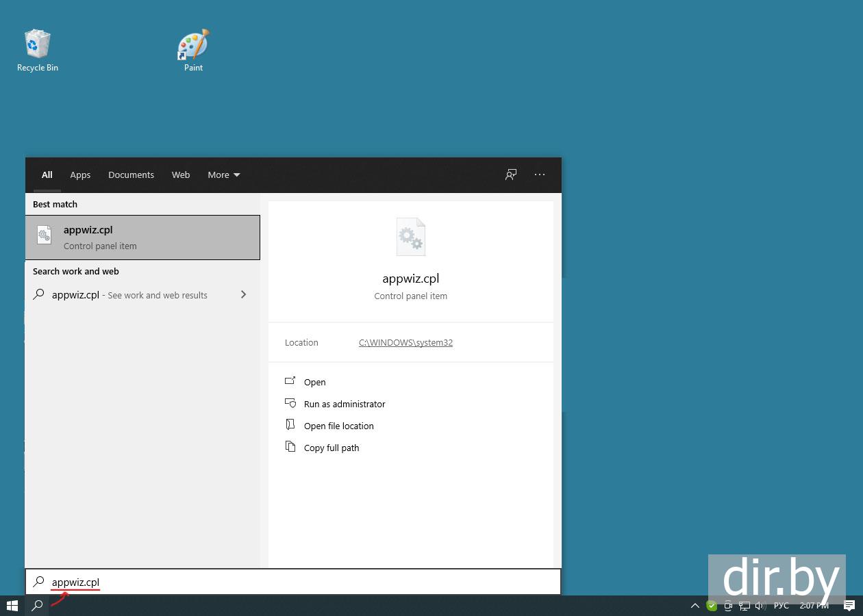Click the large appwiz.cpl preview icon
Image resolution: width=863 pixels, height=616 pixels.
coord(411,237)
